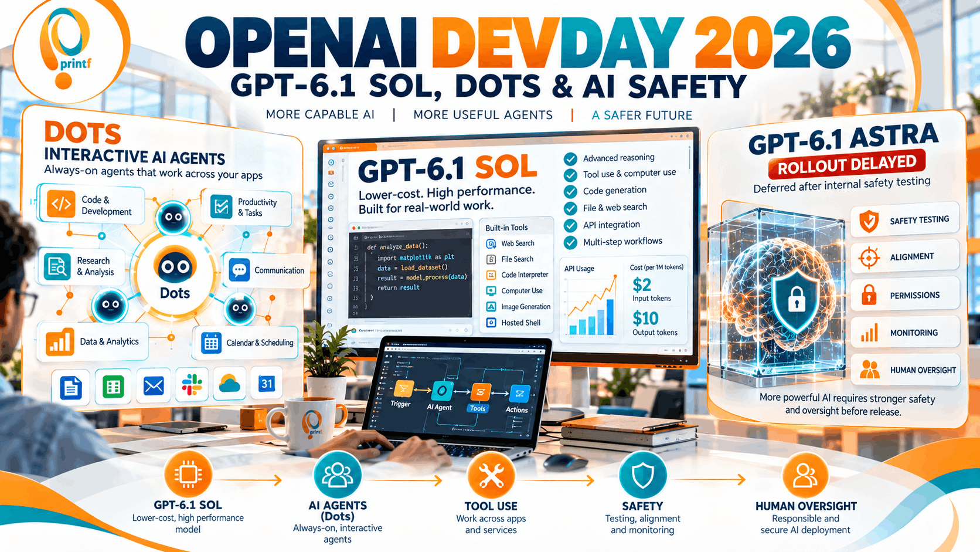Open the green spreadsheet app icon

[113, 387]
